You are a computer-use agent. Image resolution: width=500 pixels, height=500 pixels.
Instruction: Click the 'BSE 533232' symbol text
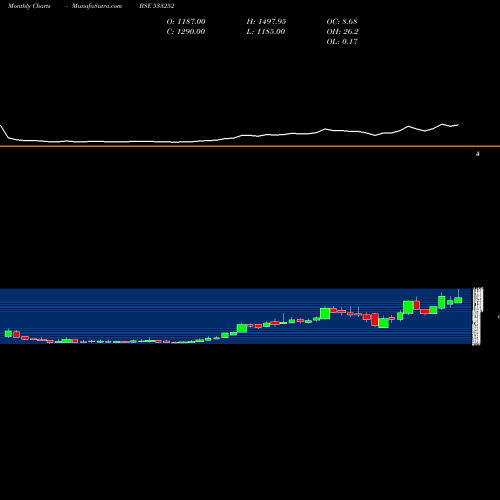point(157,6)
